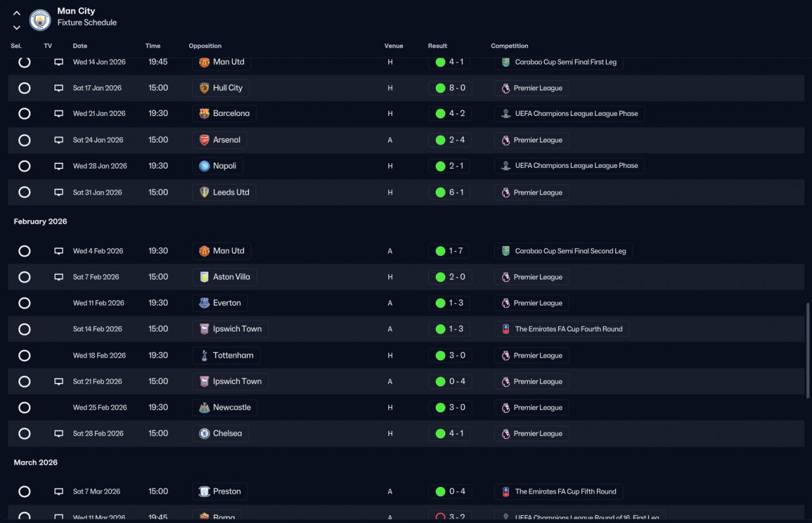Click the Chelsea crest icon
The width and height of the screenshot is (812, 523).
[204, 434]
